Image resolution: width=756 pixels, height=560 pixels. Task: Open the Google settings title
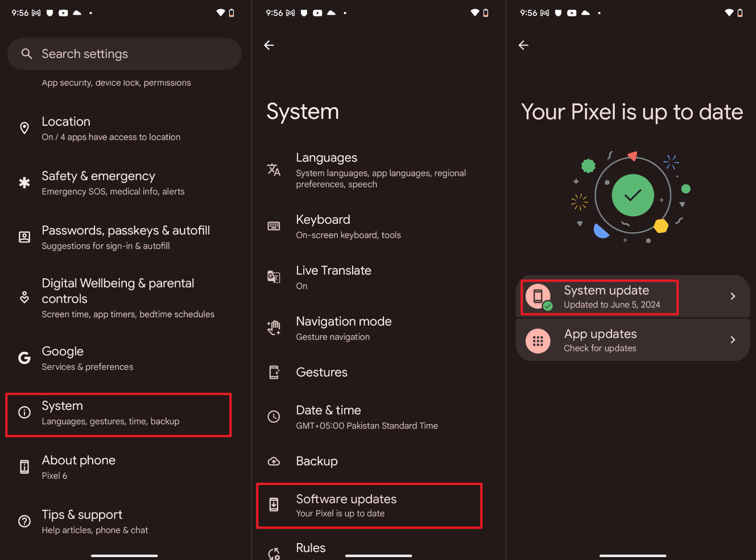[x=63, y=352]
